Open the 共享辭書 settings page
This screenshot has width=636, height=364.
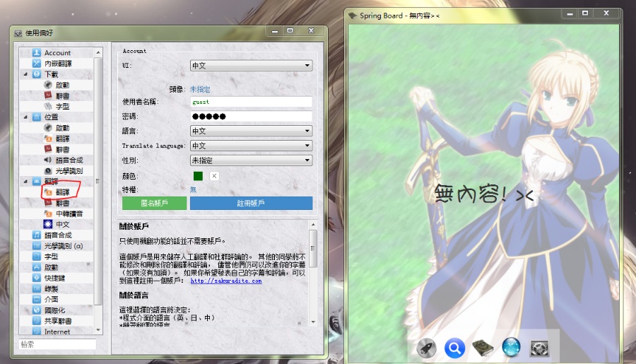pos(57,320)
